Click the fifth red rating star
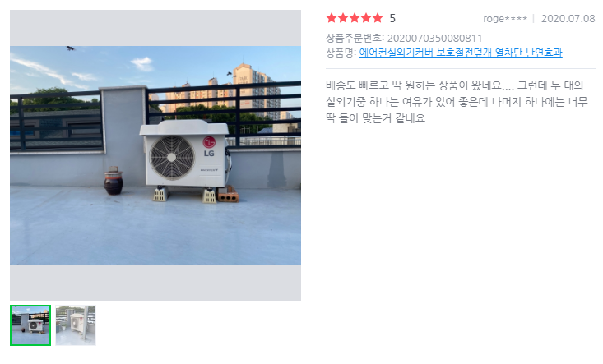Viewport: 603px width, 364px height. 378,17
